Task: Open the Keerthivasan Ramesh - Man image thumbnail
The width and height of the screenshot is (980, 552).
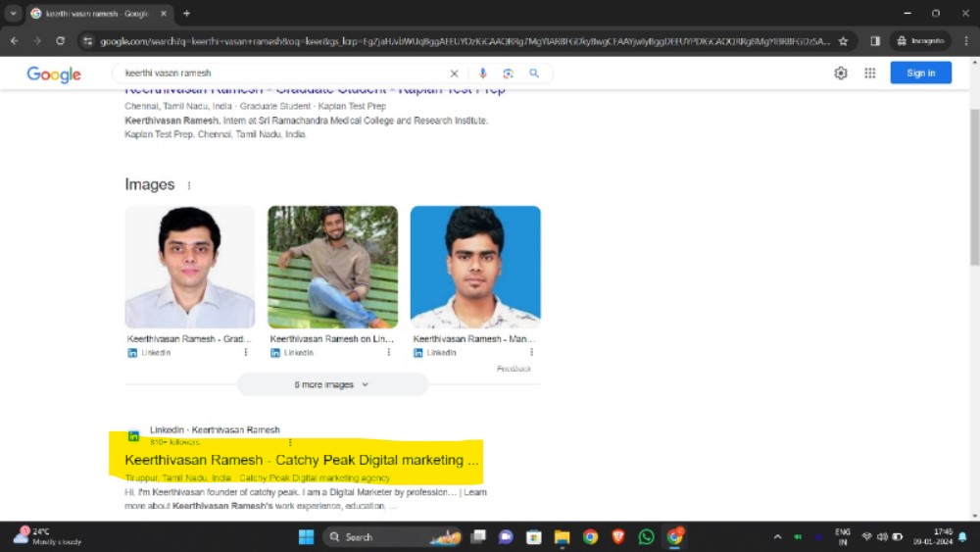Action: pos(475,267)
